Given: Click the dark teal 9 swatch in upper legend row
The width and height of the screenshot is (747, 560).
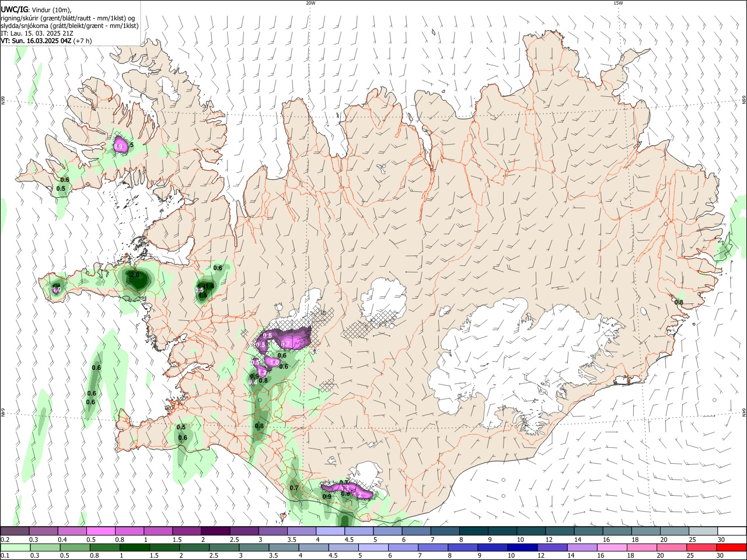Looking at the screenshot, I should [x=503, y=531].
